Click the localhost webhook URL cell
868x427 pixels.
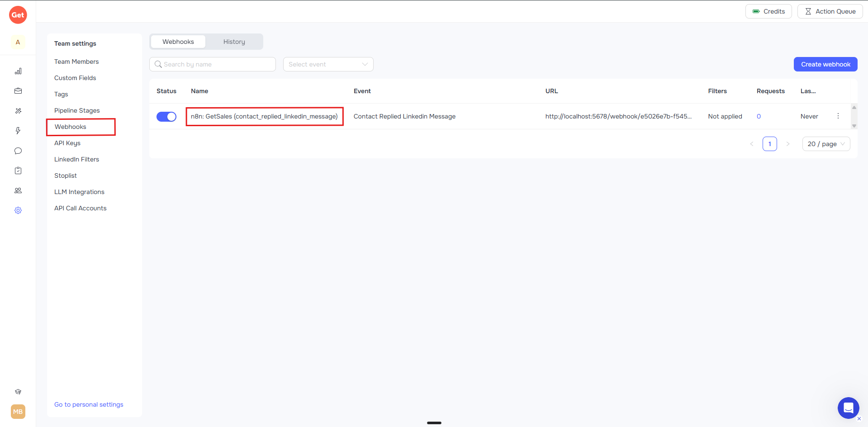point(618,116)
